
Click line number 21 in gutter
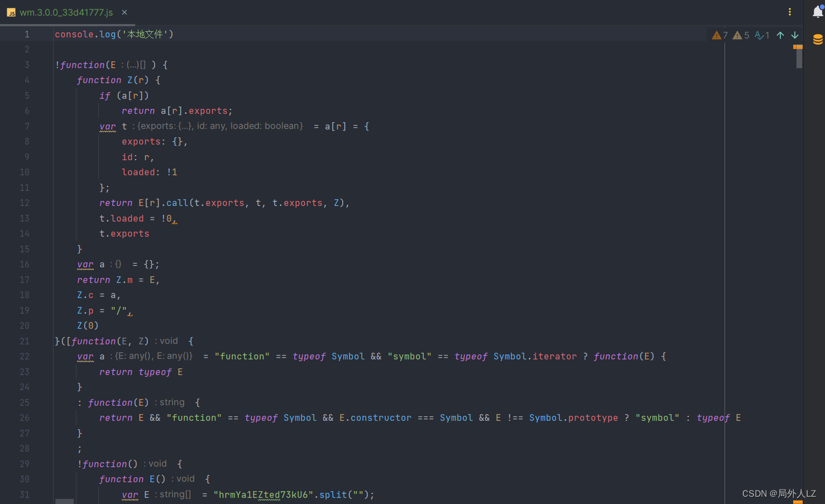(x=25, y=341)
